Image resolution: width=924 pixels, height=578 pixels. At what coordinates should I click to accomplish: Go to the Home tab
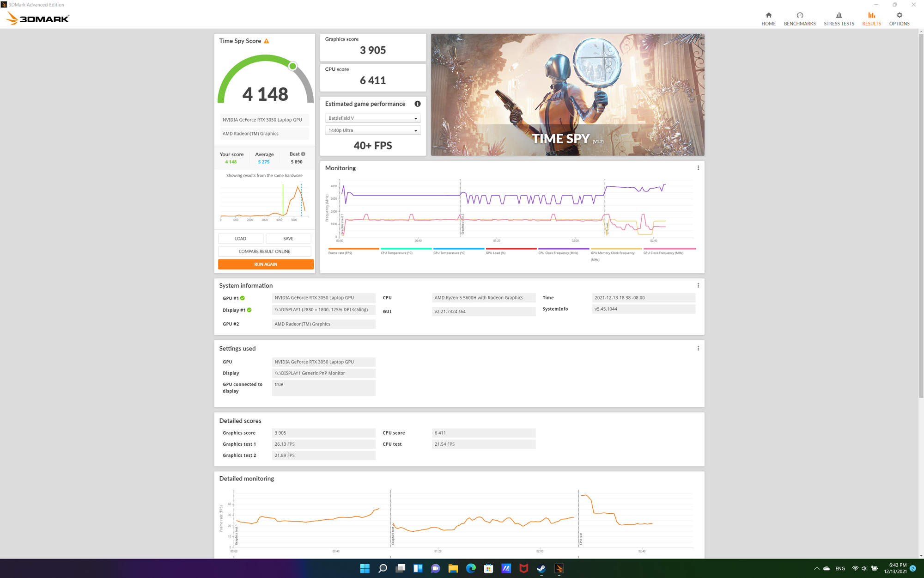(768, 19)
